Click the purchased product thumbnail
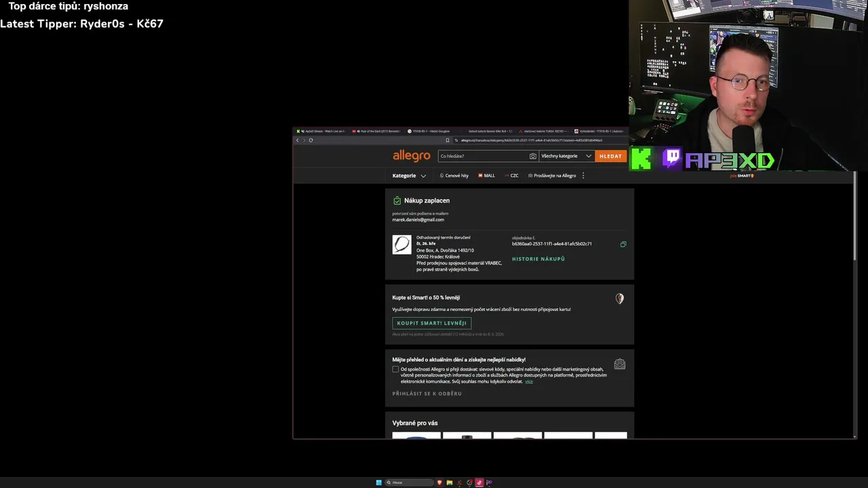868x488 pixels. pos(401,245)
